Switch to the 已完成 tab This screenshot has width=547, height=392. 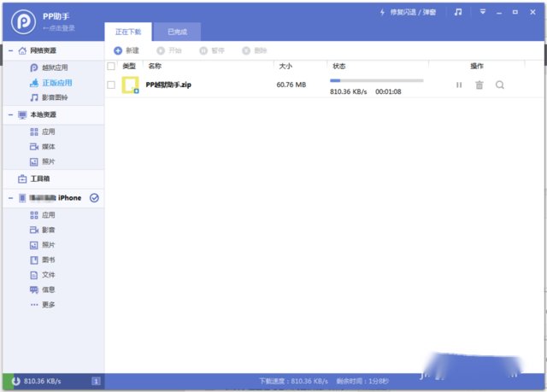pos(177,32)
